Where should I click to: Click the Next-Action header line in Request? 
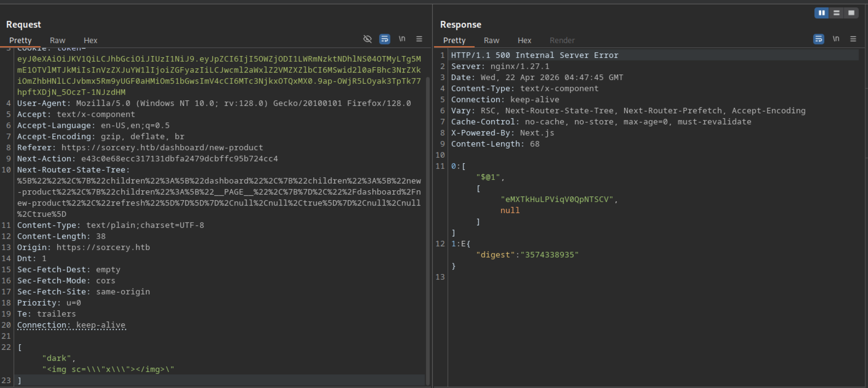click(147, 159)
